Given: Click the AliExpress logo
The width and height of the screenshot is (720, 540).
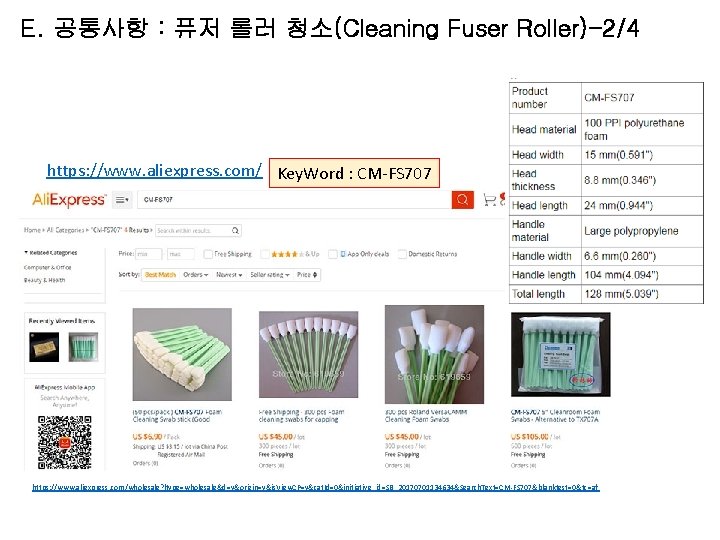Looking at the screenshot, I should (69, 200).
